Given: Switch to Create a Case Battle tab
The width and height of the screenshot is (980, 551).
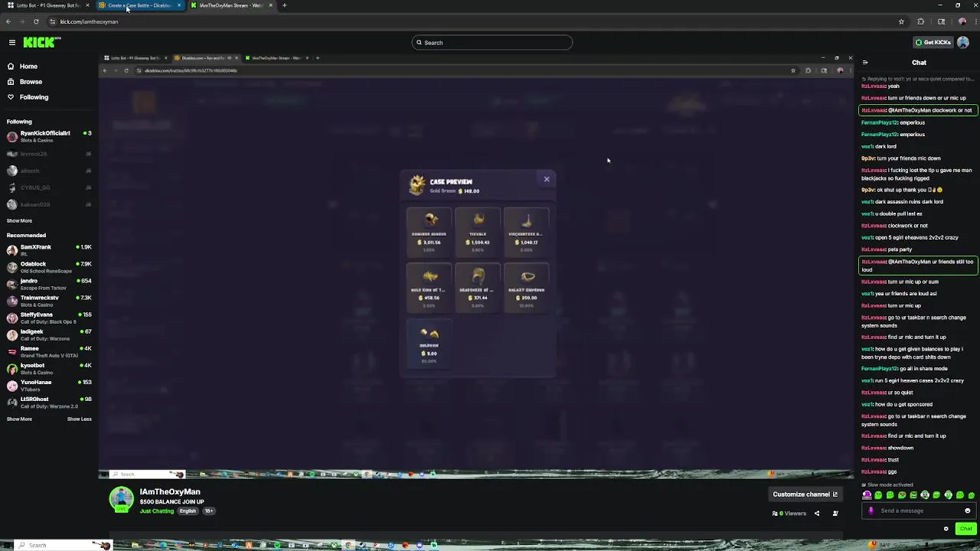Looking at the screenshot, I should point(139,5).
